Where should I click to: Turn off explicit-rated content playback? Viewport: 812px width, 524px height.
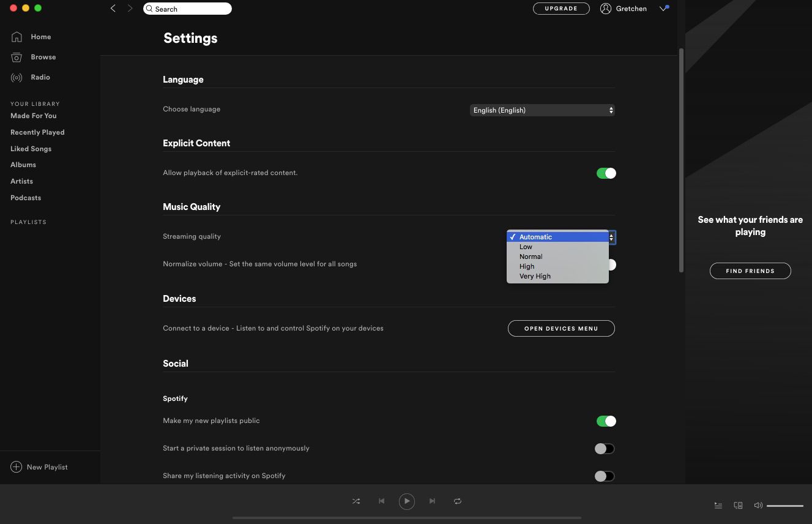click(606, 173)
